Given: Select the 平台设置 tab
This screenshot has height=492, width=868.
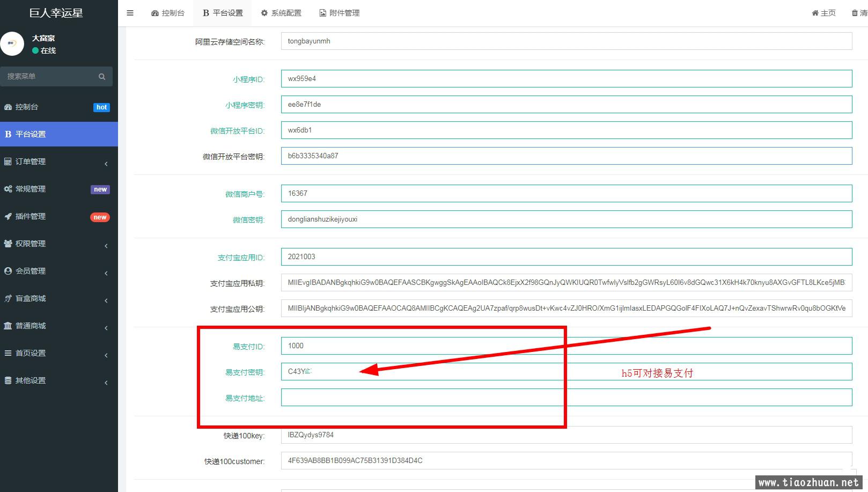Looking at the screenshot, I should coord(223,13).
